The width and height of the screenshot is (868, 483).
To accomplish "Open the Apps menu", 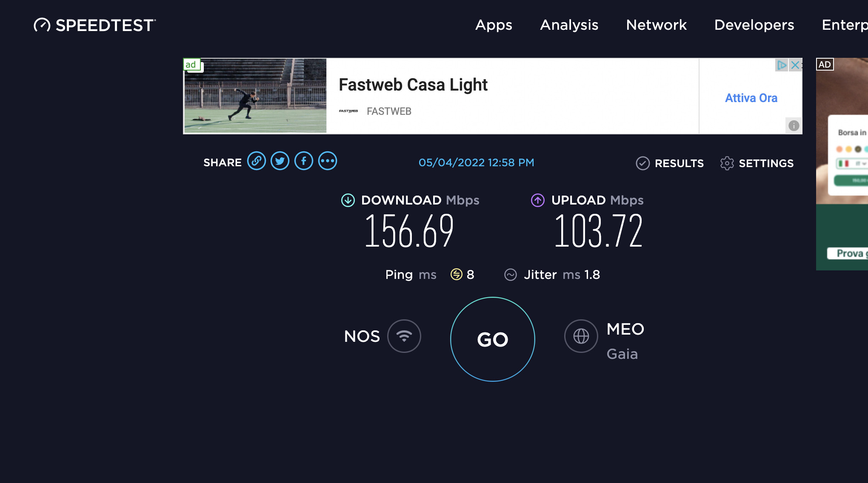I will pyautogui.click(x=494, y=25).
